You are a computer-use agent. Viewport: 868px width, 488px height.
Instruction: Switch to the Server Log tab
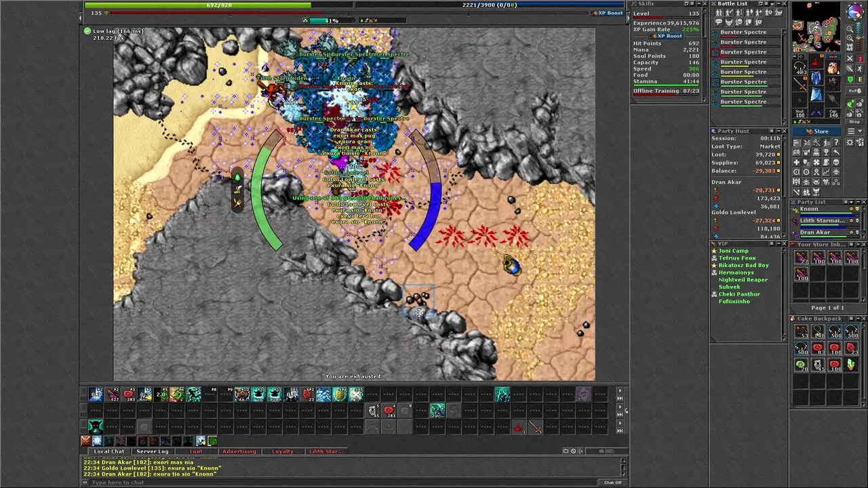click(153, 451)
